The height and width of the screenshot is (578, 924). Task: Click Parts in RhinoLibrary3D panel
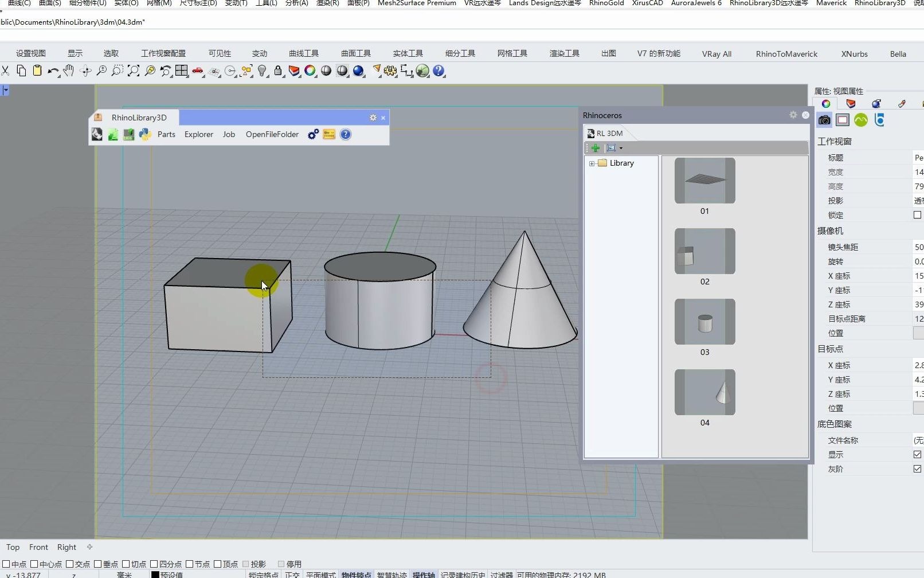166,134
